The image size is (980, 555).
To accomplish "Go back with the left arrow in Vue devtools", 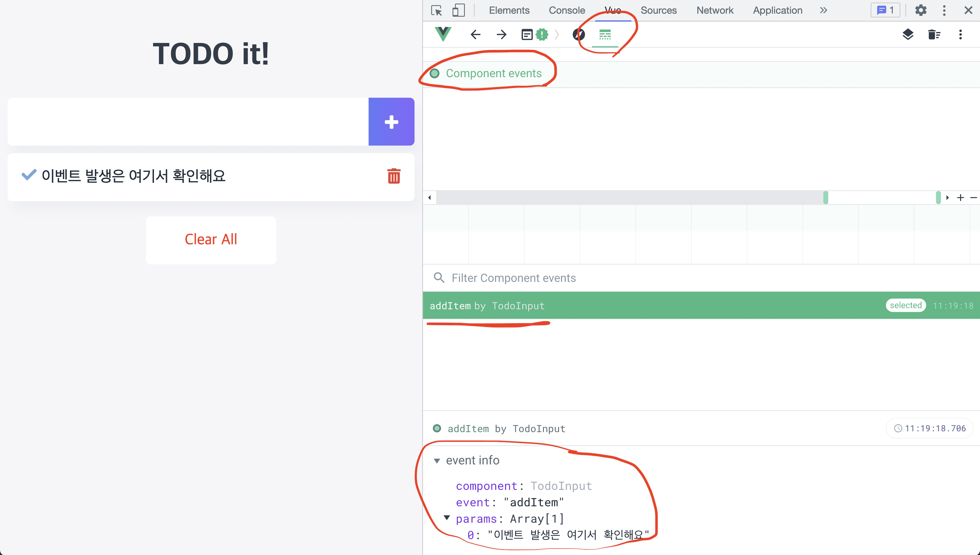I will tap(475, 35).
